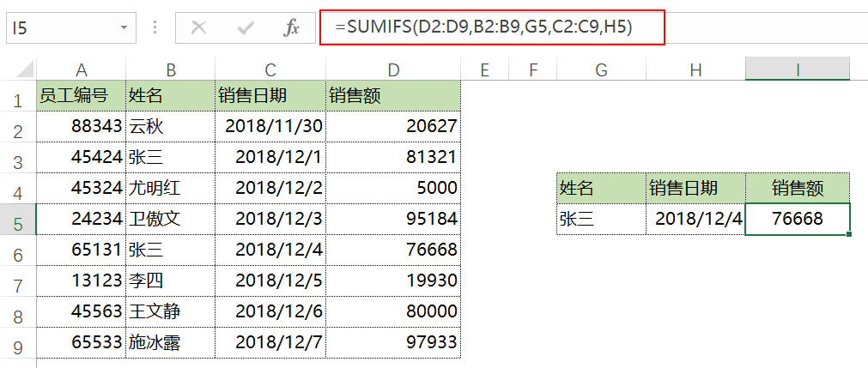Select column E header
This screenshot has width=868, height=368.
click(x=484, y=69)
